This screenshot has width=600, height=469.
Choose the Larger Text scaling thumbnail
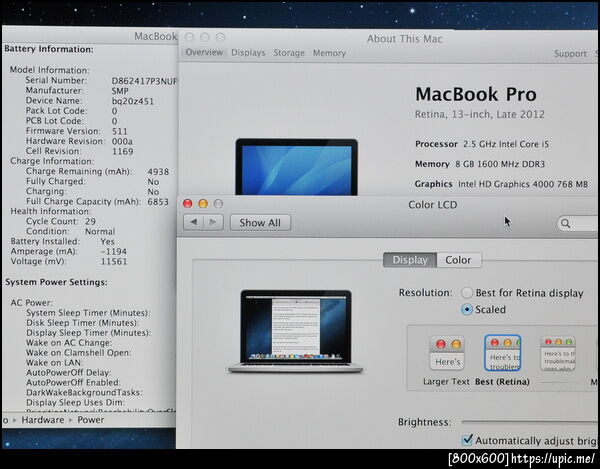coord(447,353)
